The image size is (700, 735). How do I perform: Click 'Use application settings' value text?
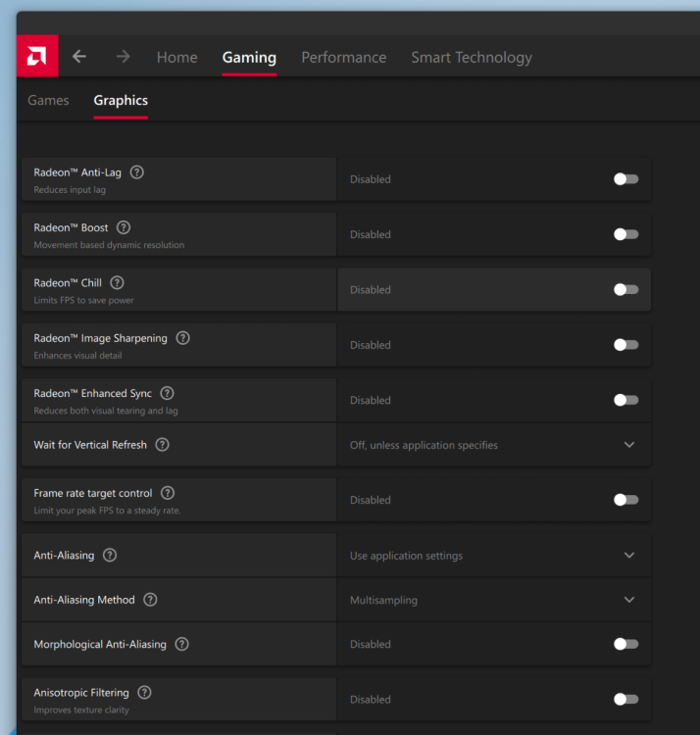tap(406, 556)
